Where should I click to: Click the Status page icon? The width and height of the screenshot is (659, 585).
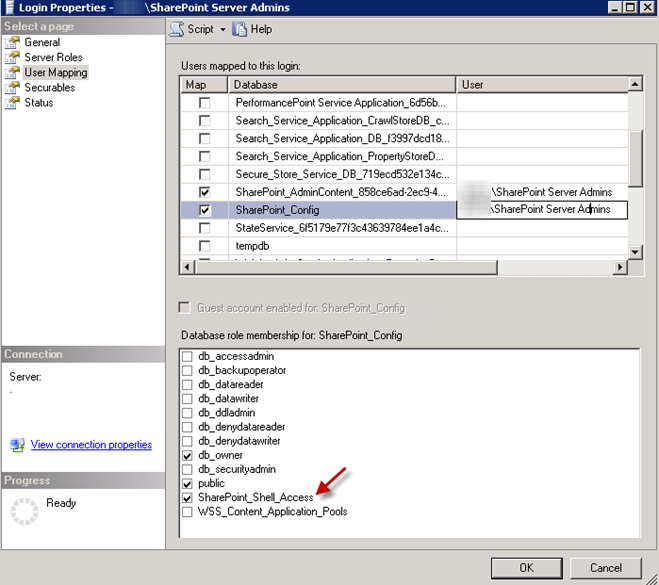[x=13, y=103]
